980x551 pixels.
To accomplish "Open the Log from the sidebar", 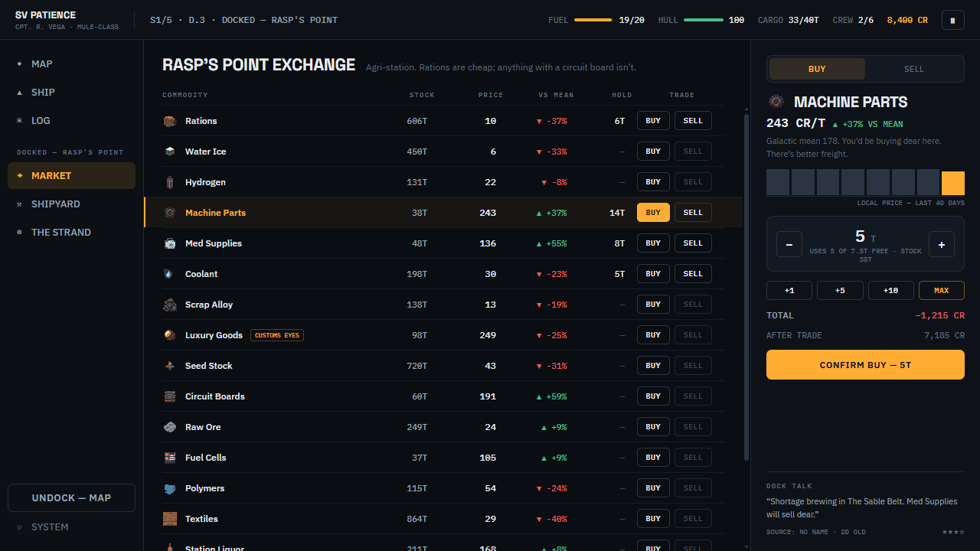I will (71, 120).
